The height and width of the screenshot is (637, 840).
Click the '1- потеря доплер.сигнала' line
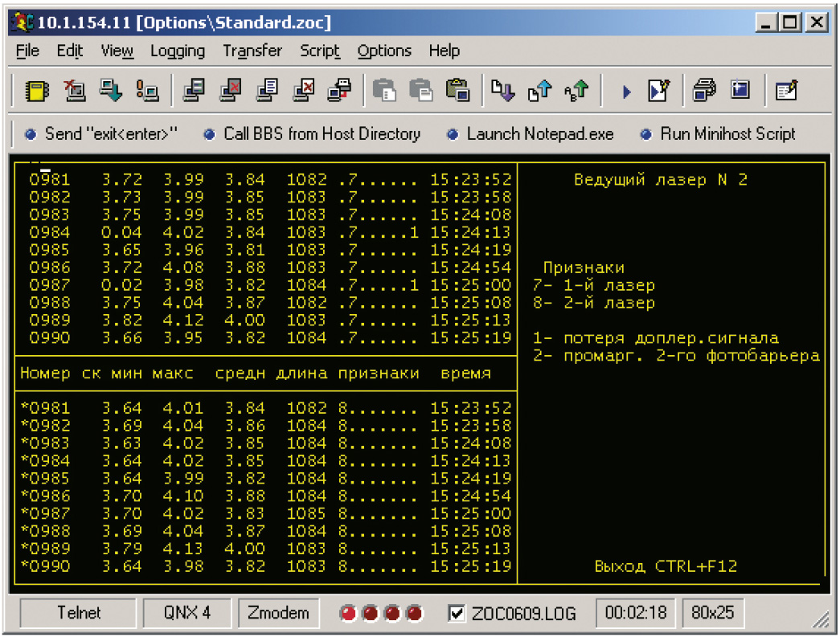click(656, 338)
